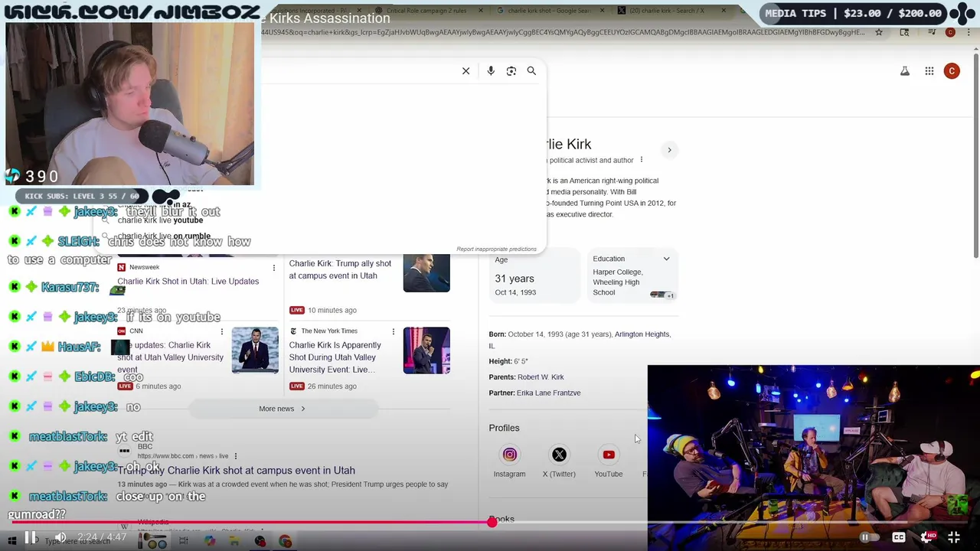The image size is (980, 551).
Task: Pause the YouTube video
Action: tap(31, 537)
